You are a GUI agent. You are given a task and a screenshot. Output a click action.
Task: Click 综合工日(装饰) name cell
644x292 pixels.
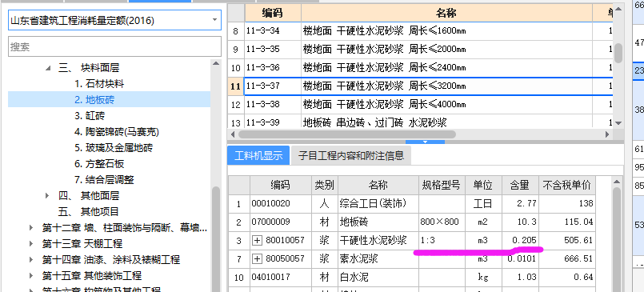point(378,203)
